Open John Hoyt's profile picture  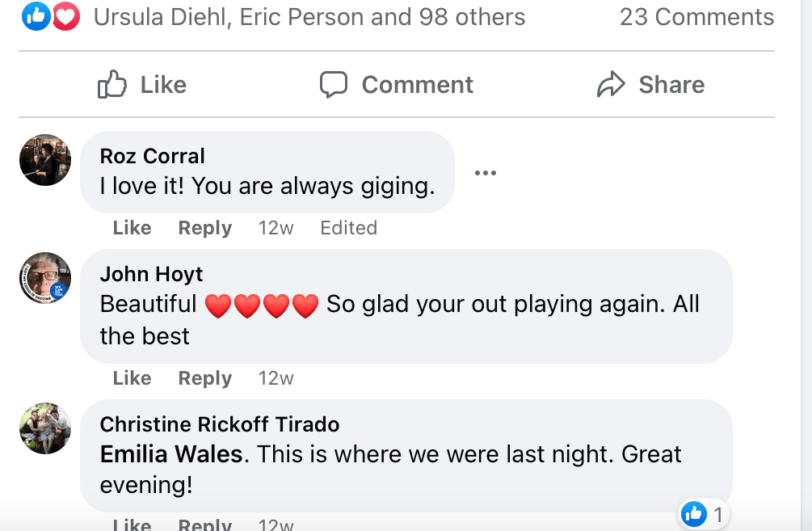pos(45,278)
